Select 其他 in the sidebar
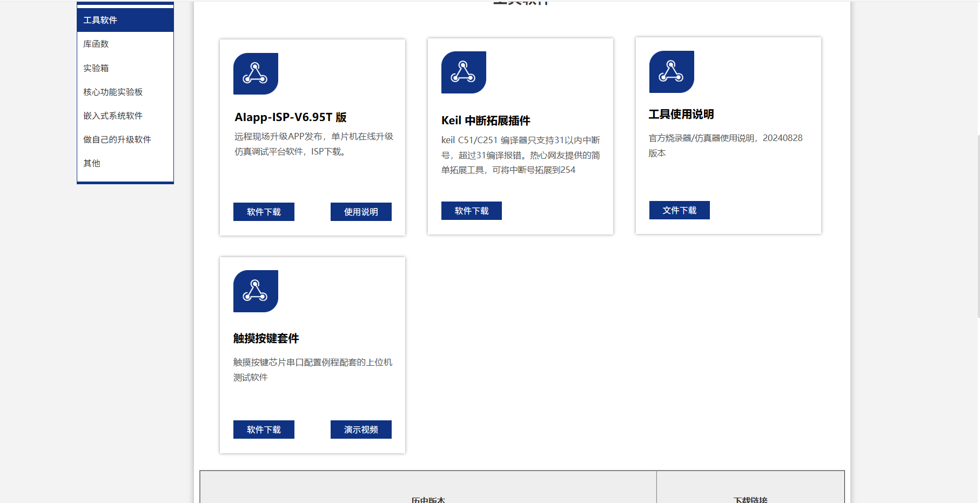Screen dimensions: 980x503 92,163
